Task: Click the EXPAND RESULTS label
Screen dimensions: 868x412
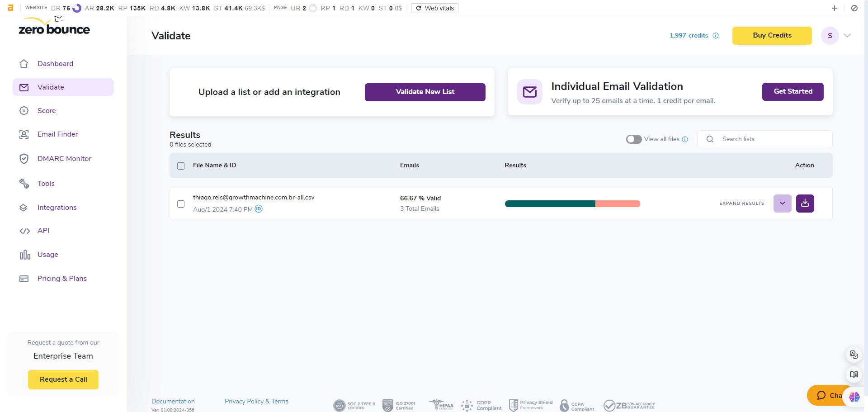Action: click(742, 204)
